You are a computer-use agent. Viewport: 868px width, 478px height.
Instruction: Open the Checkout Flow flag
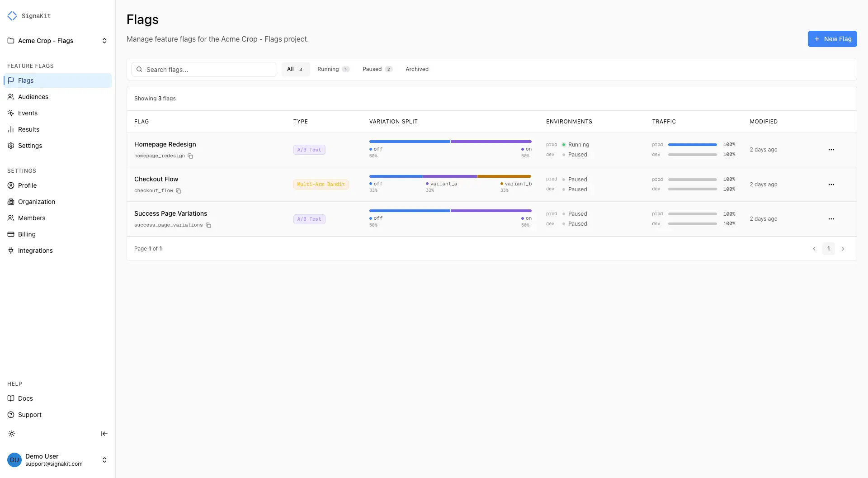(x=156, y=179)
